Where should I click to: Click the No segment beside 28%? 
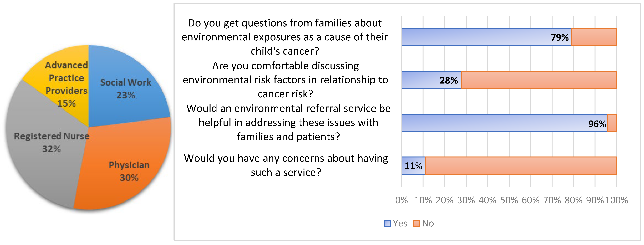coord(539,80)
